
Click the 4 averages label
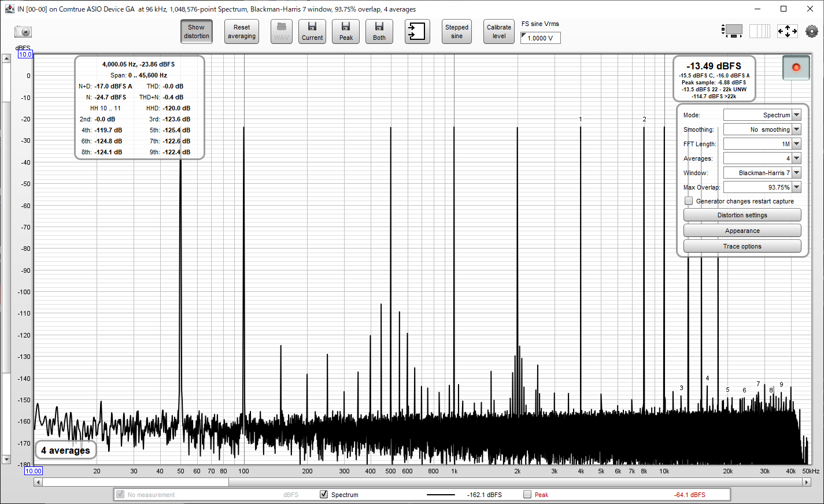(65, 450)
